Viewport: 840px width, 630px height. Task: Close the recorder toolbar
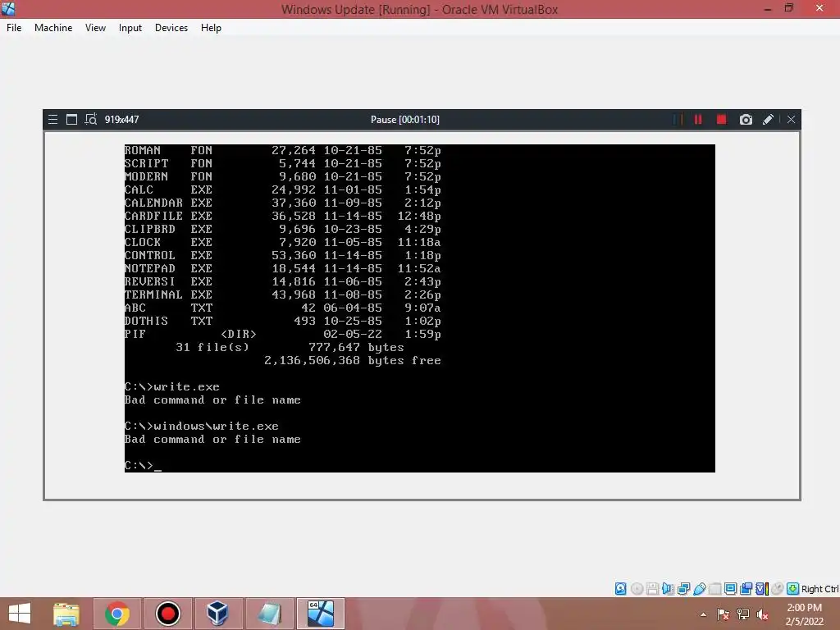tap(792, 120)
